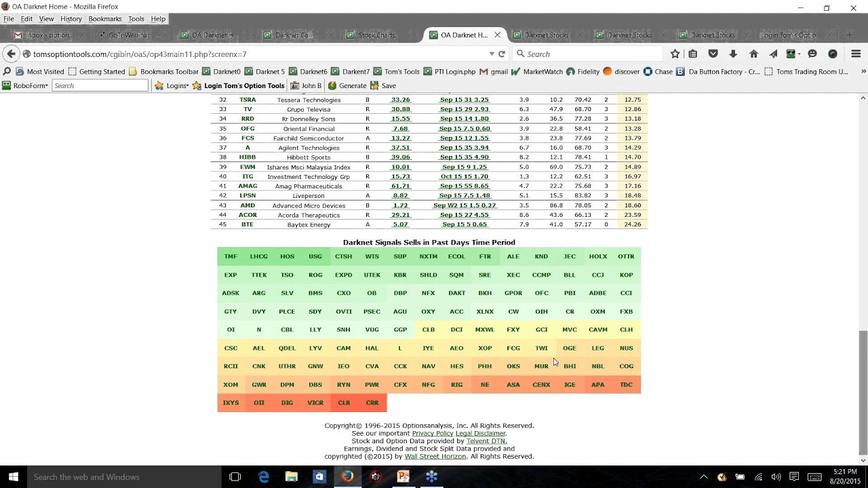Close the active OA Darknet tab

coord(497,35)
